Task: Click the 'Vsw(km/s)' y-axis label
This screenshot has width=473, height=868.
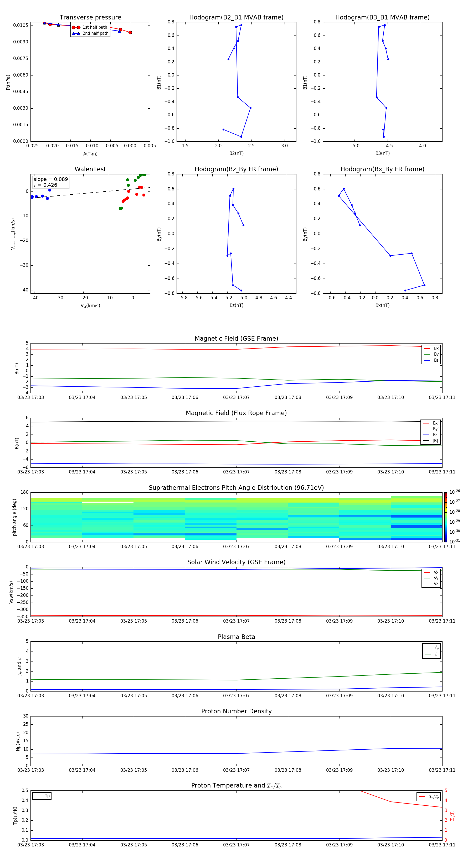Action: point(11,592)
